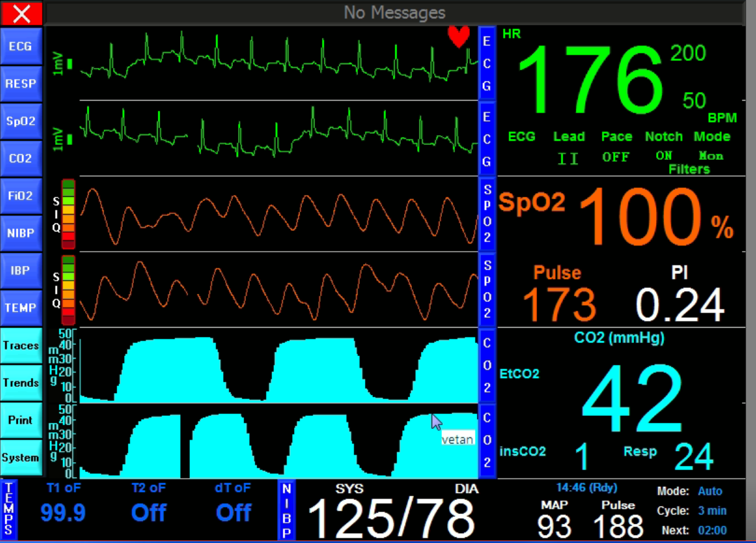
Task: Open the SpO2 setup menu
Action: [21, 121]
